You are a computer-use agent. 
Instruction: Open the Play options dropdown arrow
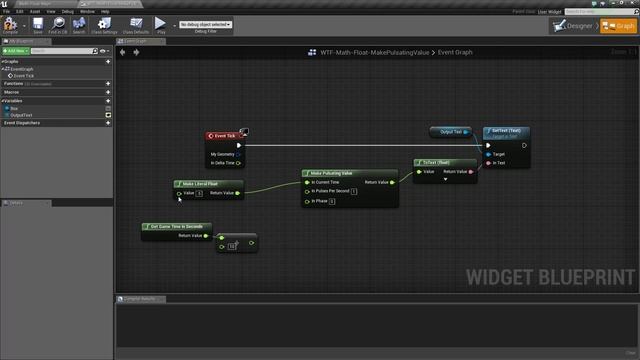[174, 26]
